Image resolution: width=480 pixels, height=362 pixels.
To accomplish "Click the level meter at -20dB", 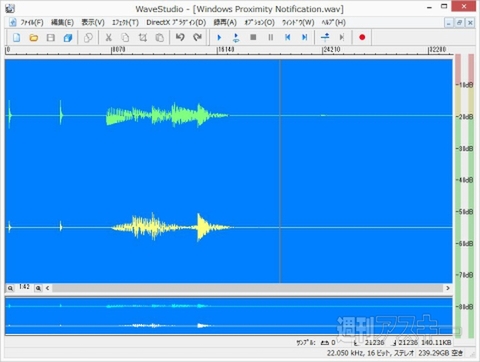I will [465, 117].
